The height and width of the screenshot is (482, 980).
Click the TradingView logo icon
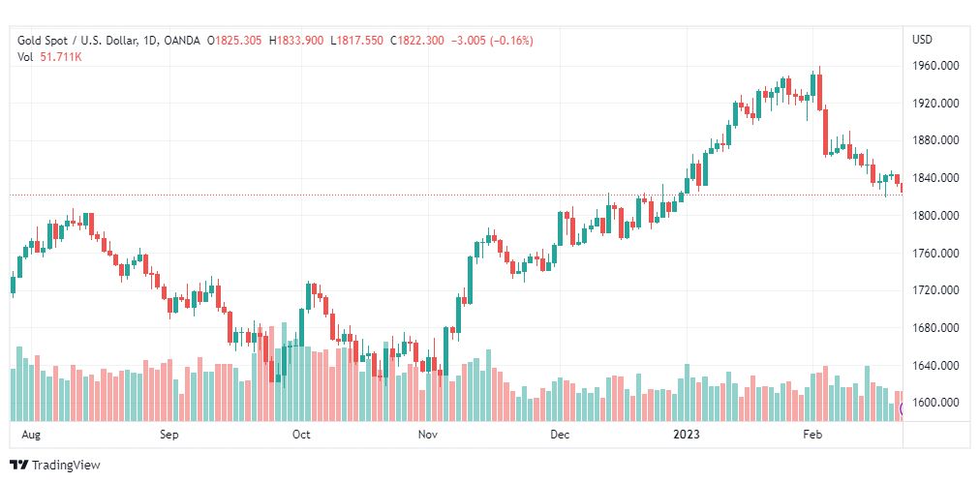(18, 466)
